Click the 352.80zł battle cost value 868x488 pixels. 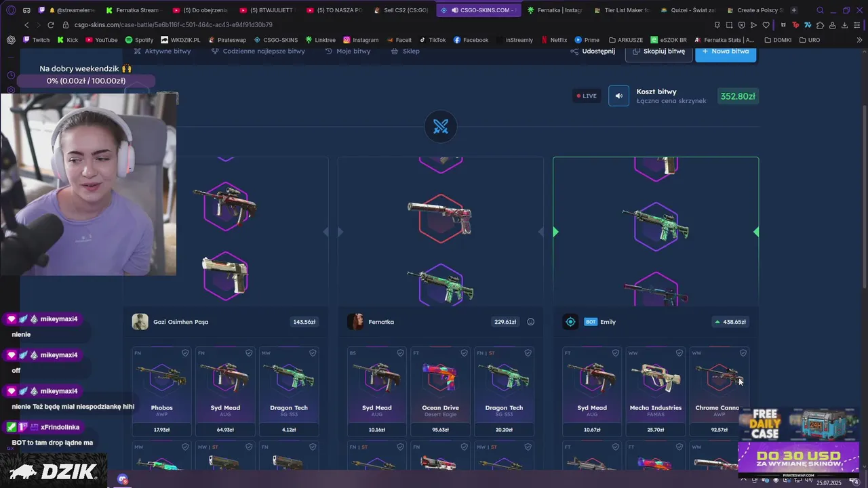point(738,96)
